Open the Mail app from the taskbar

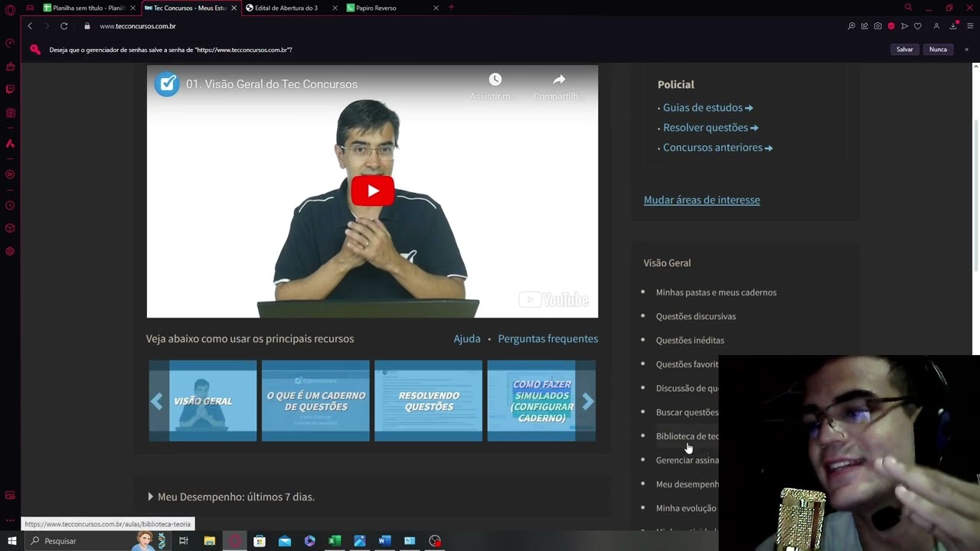coord(285,541)
